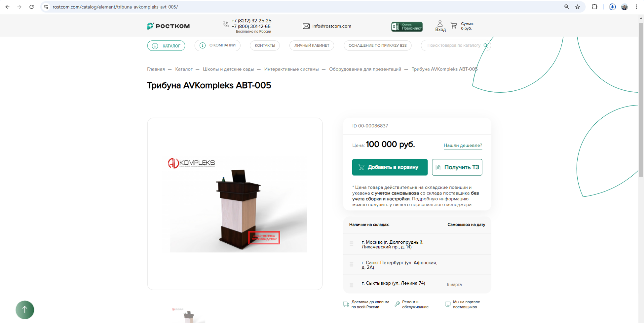The height and width of the screenshot is (323, 644).
Task: Open the main podium product image
Action: point(235,204)
